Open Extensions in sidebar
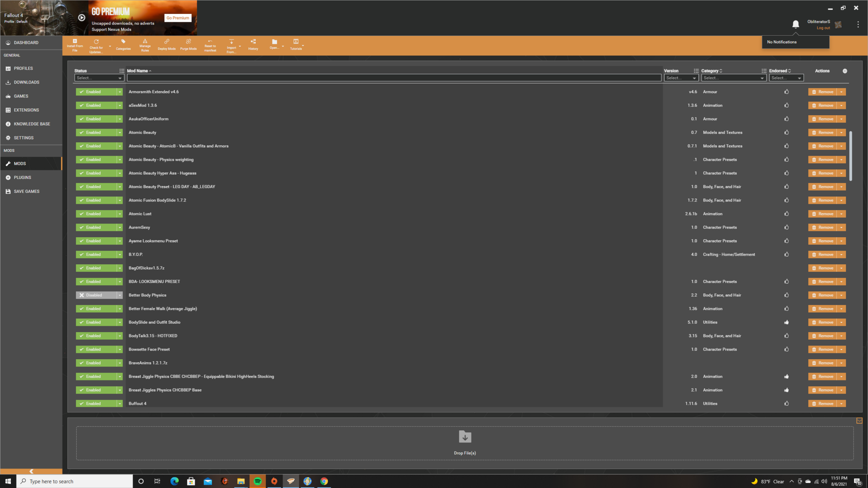The width and height of the screenshot is (868, 488). [31, 110]
